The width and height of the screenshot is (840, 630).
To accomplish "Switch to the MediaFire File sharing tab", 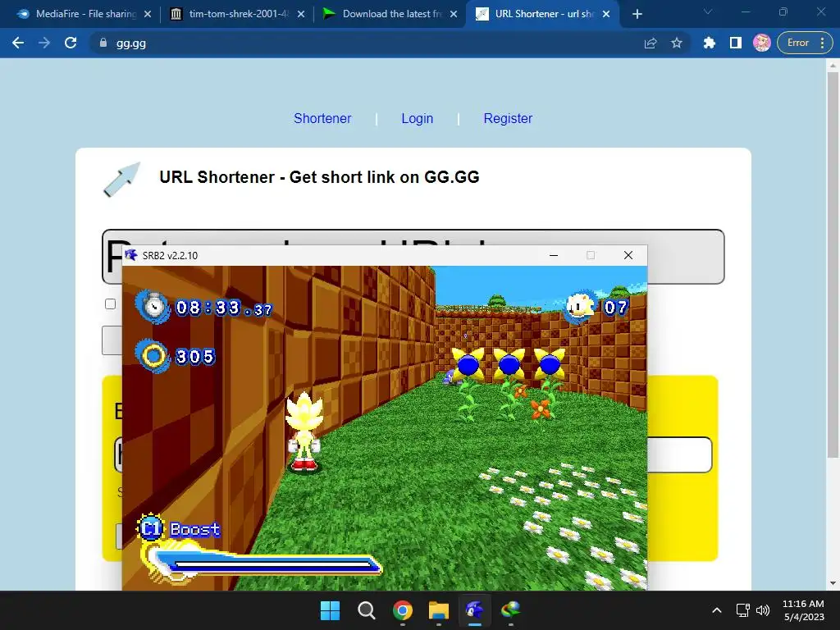I will pos(80,14).
